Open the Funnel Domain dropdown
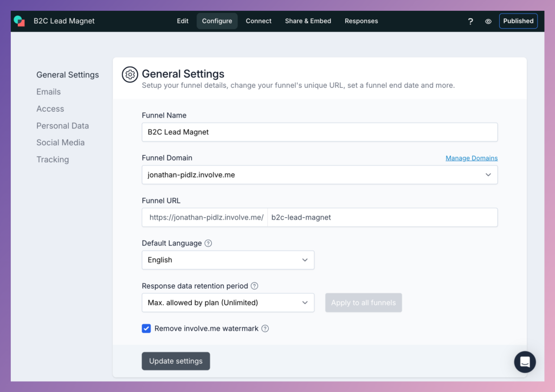Viewport: 555px width, 392px height. coord(319,175)
